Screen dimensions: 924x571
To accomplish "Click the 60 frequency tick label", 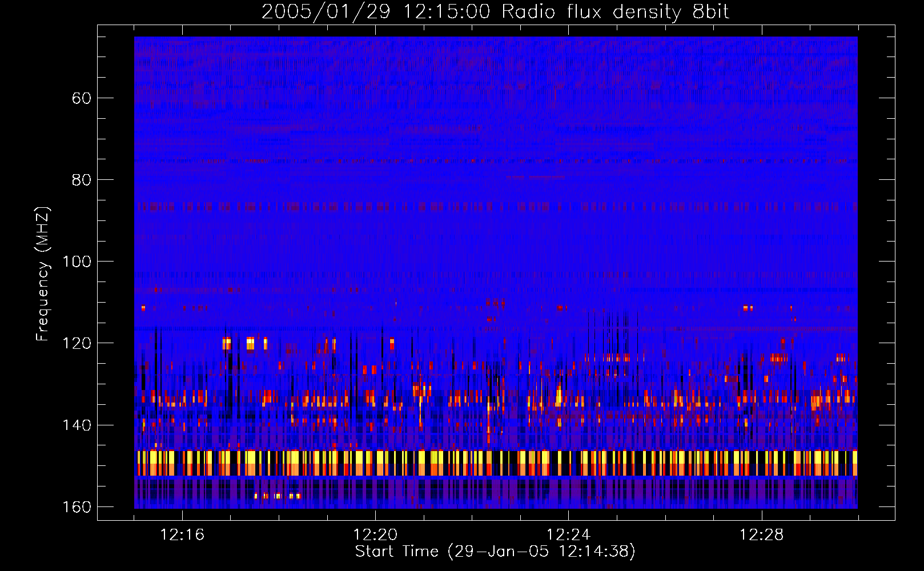I will coord(82,98).
